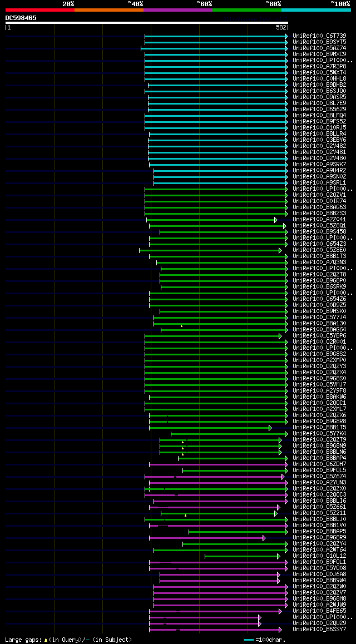Open hit UniRef100_A5AZ74
356x644 pixels.
click(319, 48)
